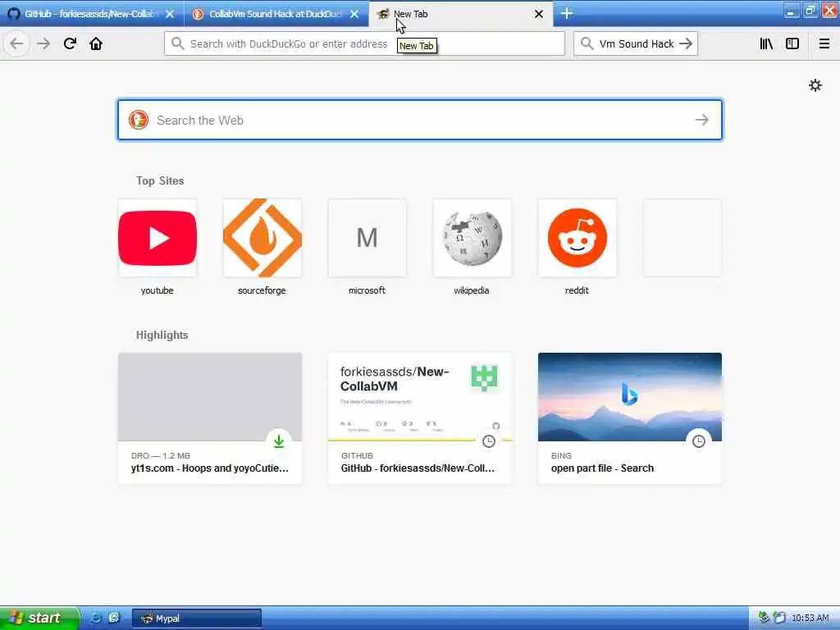Click the second quick launch icon
The width and height of the screenshot is (840, 630).
click(114, 618)
